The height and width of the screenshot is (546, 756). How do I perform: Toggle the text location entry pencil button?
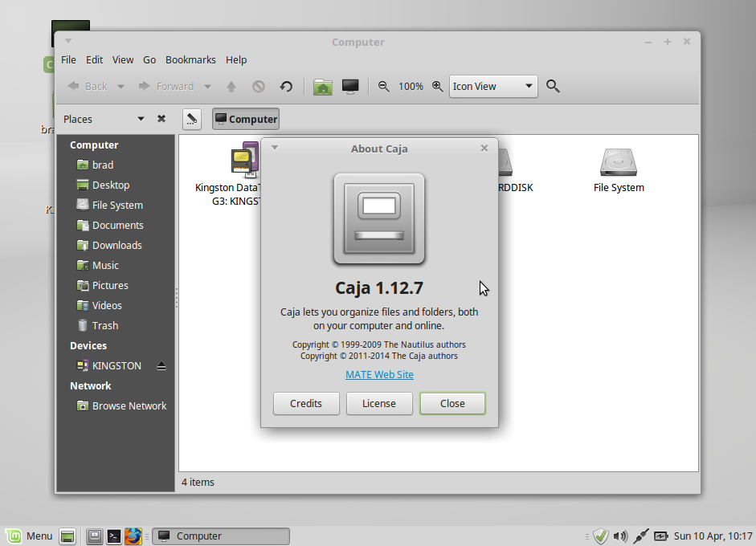pos(192,119)
